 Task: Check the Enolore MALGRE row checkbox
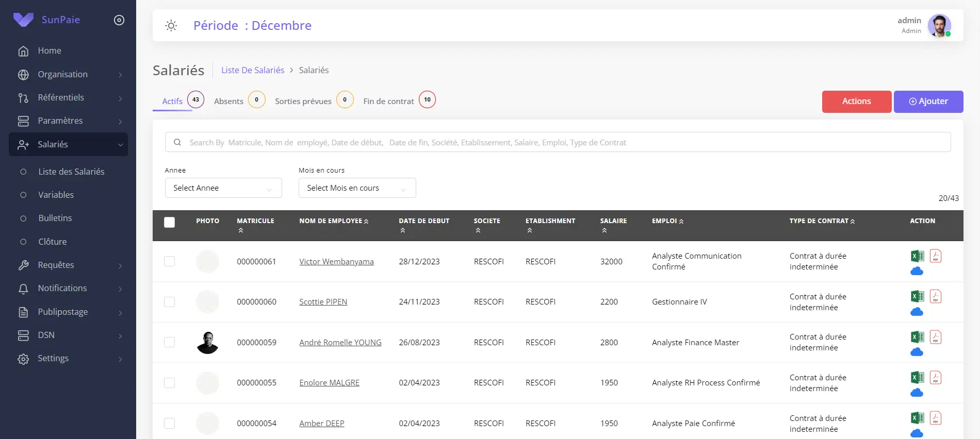169,383
